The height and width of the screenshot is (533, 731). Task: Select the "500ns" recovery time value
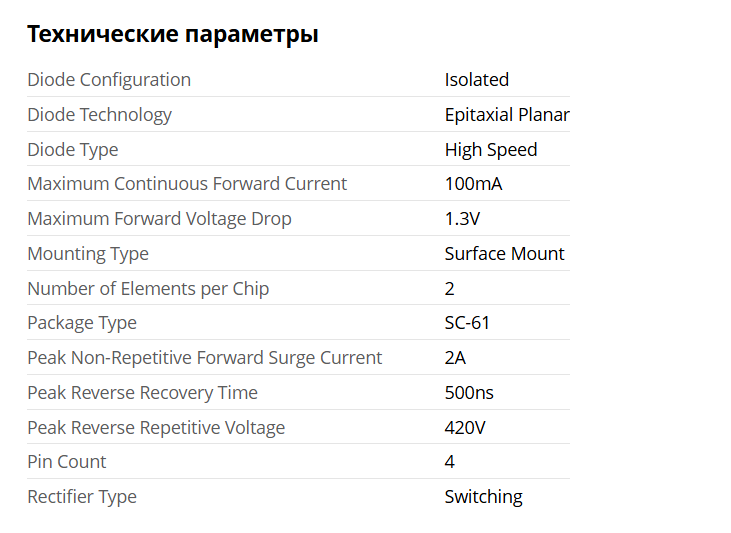(x=469, y=393)
